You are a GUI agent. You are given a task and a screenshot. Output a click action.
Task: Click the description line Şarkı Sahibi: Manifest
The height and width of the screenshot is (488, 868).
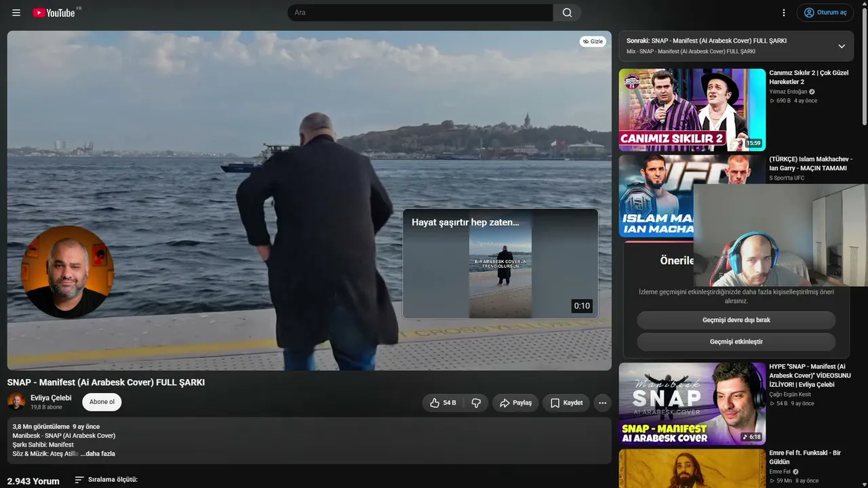pos(43,445)
